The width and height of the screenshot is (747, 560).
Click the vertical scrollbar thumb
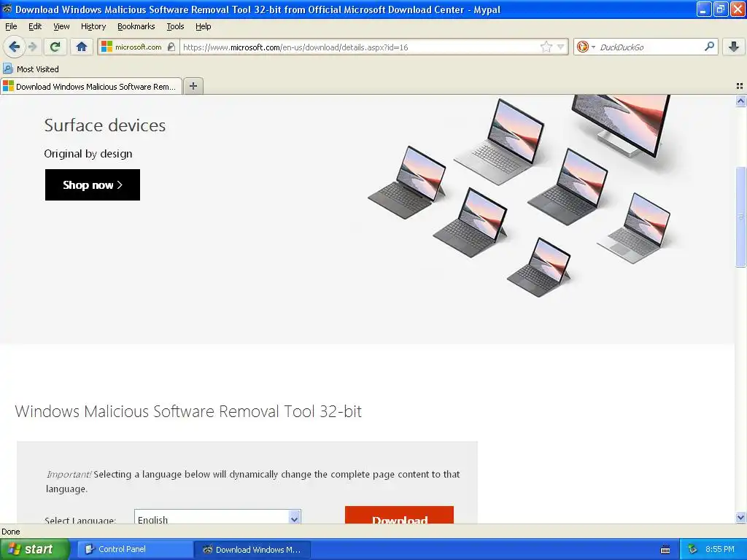740,217
